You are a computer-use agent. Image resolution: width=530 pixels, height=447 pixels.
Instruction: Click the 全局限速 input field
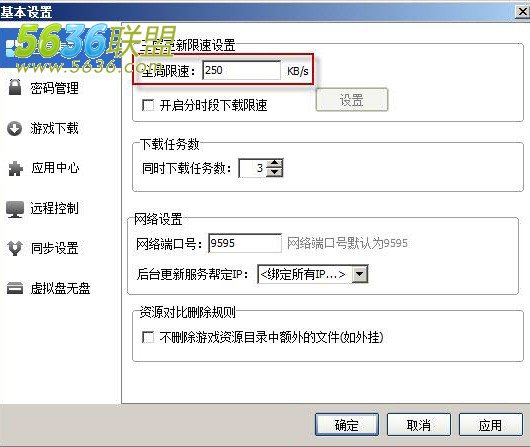tap(241, 70)
